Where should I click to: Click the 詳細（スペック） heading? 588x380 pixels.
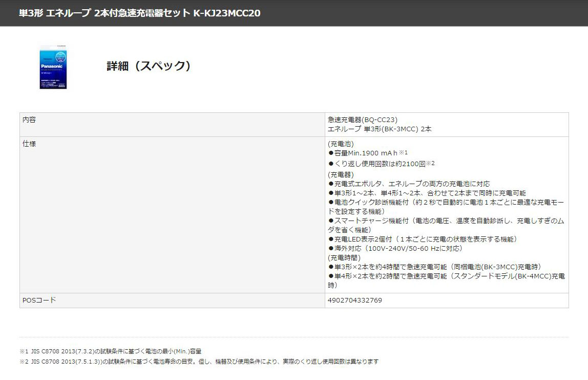click(x=149, y=66)
